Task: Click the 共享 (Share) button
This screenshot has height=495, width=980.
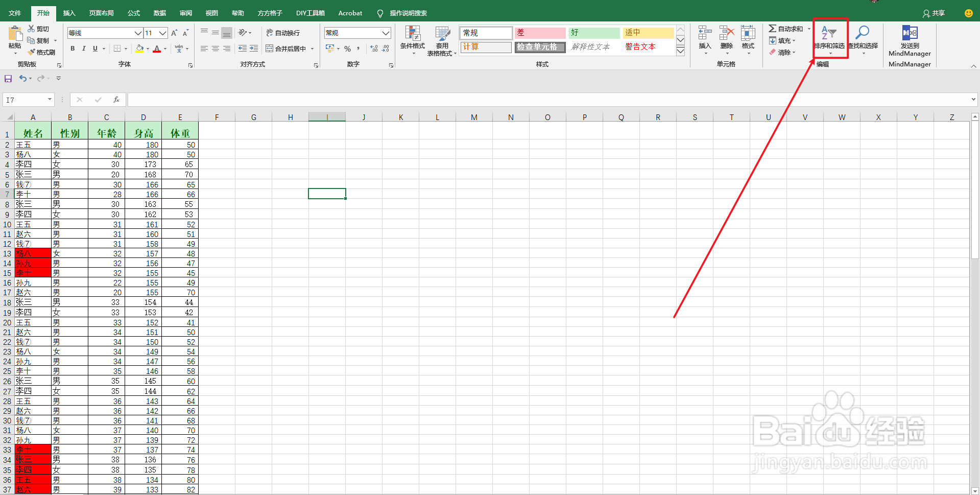Action: 934,13
